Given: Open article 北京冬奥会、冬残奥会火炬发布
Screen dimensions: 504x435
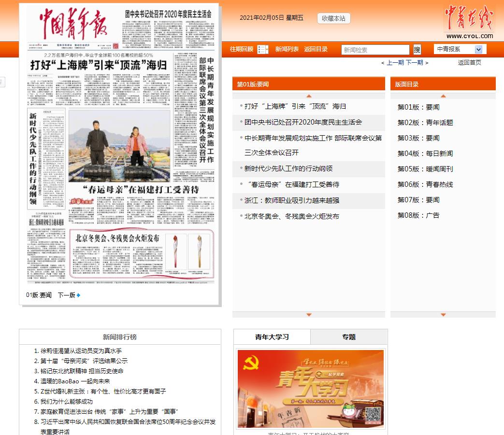Looking at the screenshot, I should [291, 216].
